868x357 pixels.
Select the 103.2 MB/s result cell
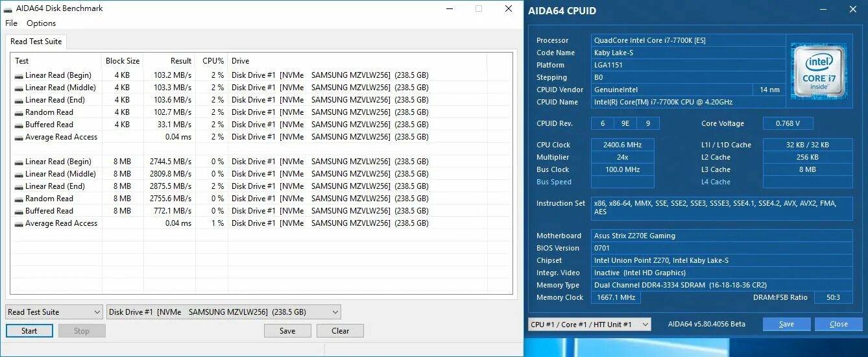[173, 75]
